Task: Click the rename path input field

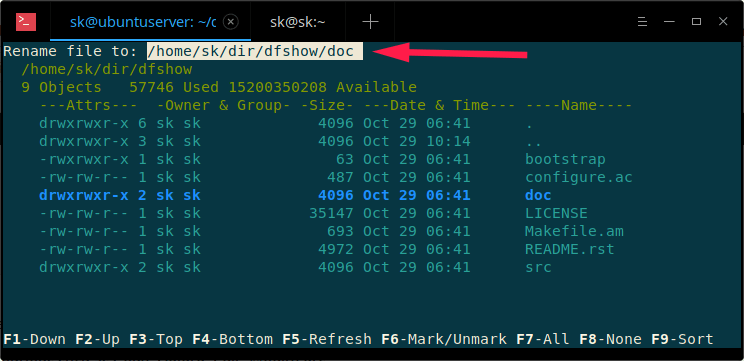Action: 255,51
